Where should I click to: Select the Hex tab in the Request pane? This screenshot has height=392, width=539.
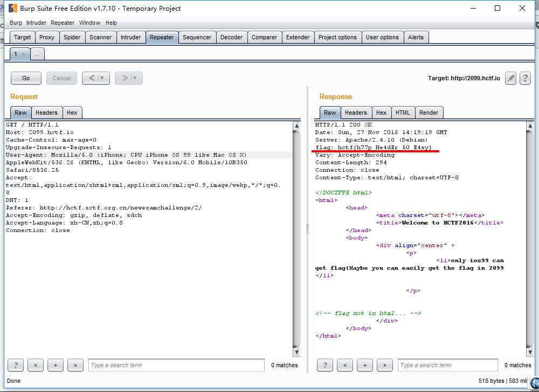point(72,113)
